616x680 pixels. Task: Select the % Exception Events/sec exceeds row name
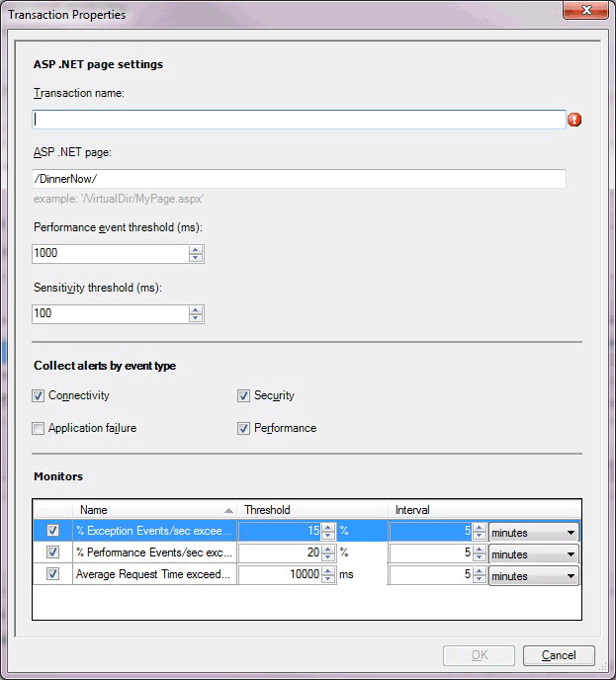154,531
